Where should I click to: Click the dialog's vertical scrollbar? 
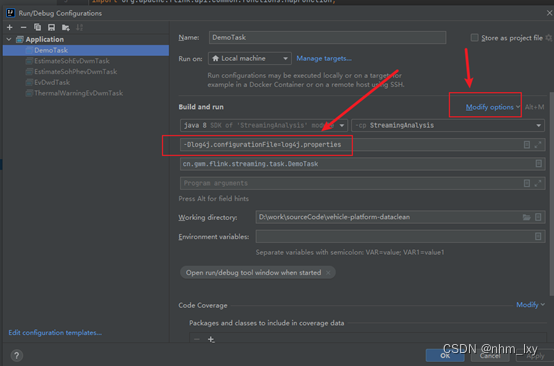tap(552, 194)
